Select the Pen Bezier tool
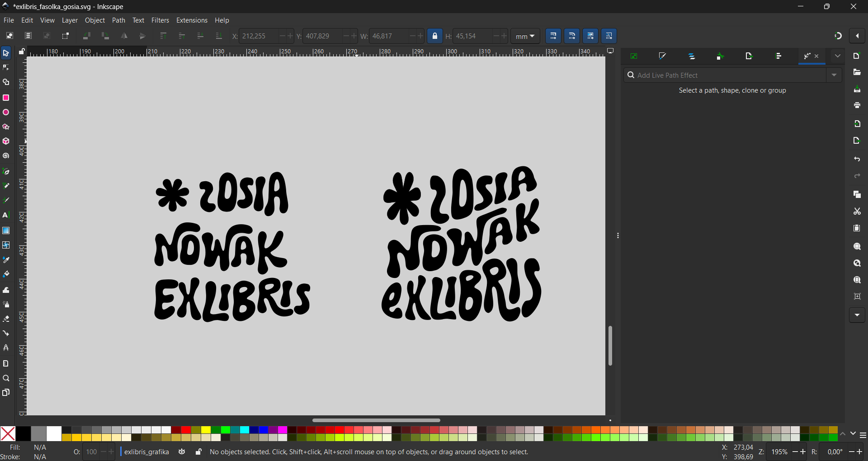This screenshot has width=868, height=461. [6, 171]
